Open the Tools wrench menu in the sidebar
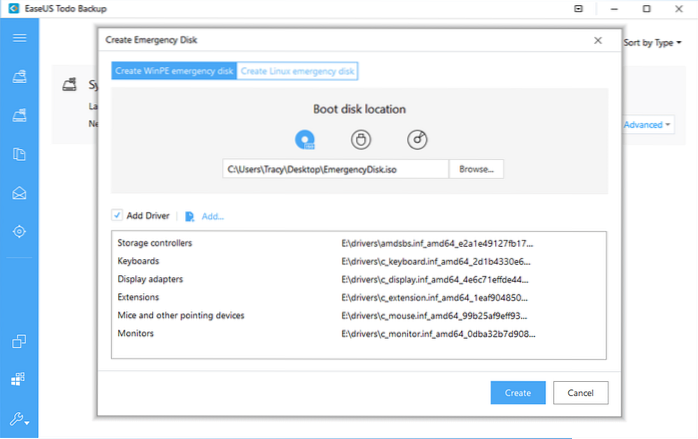 tap(19, 419)
